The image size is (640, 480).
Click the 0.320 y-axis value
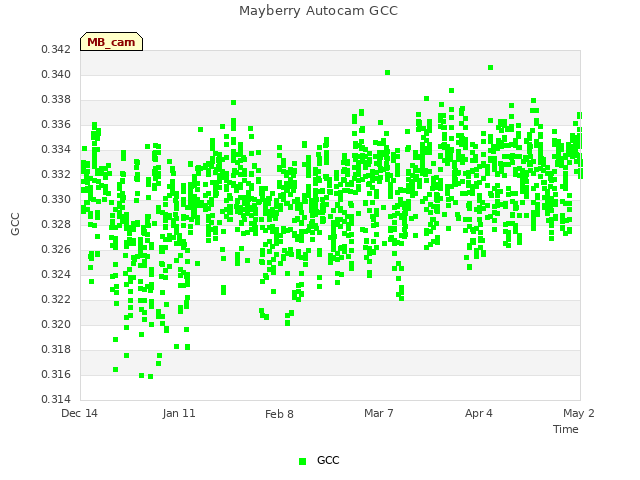pyautogui.click(x=56, y=324)
